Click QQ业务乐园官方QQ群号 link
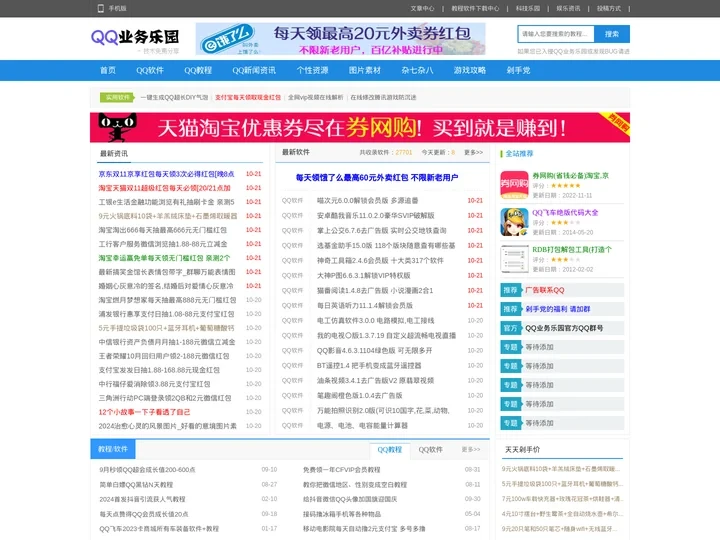The width and height of the screenshot is (720, 540). (x=564, y=328)
